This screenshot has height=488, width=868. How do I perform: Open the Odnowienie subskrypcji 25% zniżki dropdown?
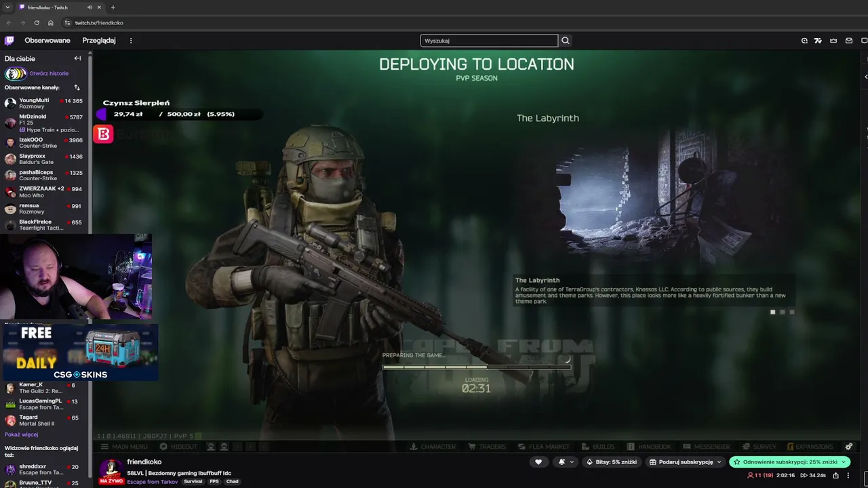click(790, 462)
